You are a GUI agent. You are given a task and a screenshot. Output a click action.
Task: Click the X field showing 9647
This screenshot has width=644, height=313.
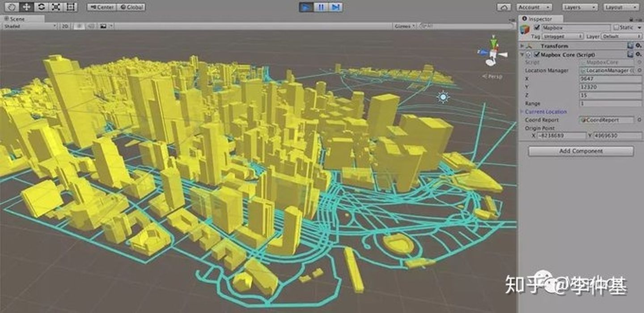[610, 78]
